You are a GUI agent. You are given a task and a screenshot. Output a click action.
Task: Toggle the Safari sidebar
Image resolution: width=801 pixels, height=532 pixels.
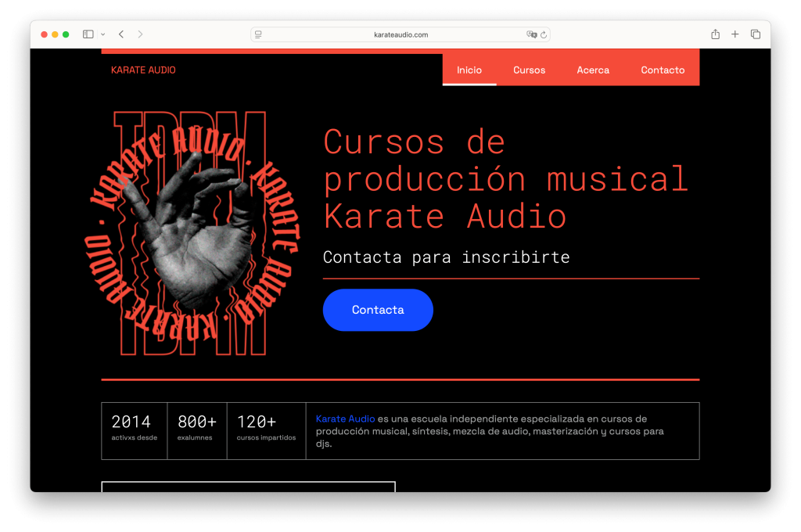pos(88,34)
